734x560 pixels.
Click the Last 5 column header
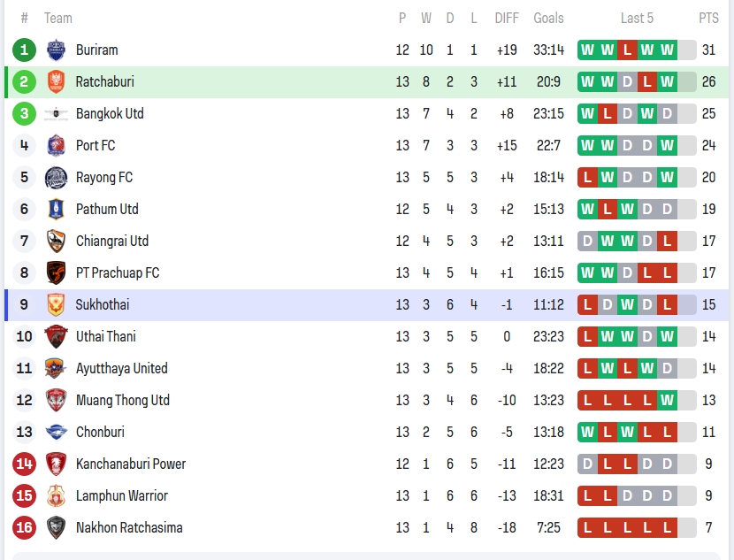pyautogui.click(x=637, y=18)
